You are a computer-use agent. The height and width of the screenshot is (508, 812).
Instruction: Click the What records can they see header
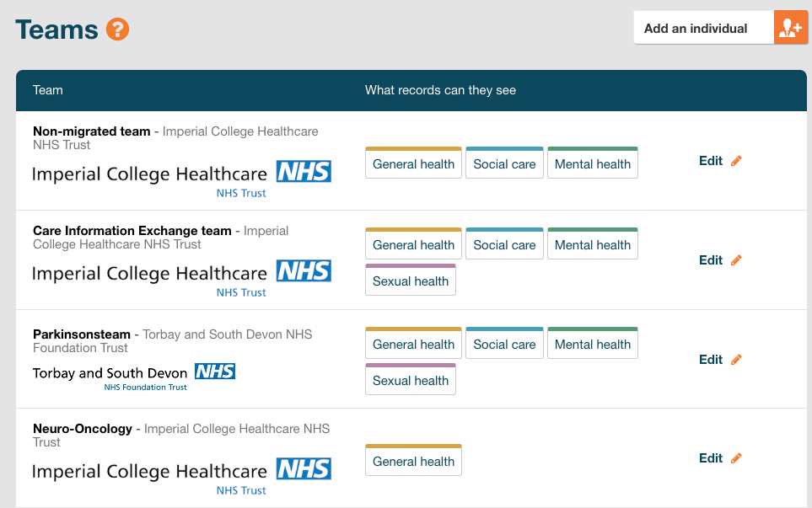point(438,90)
